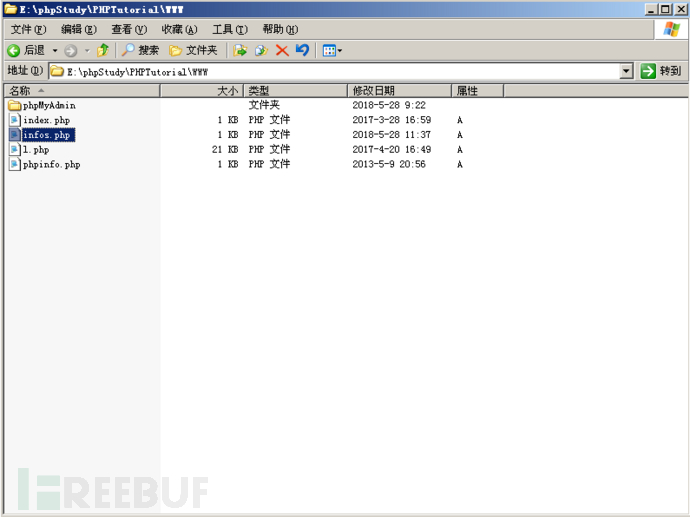Click the address bar path field
The width and height of the screenshot is (690, 517).
(x=334, y=71)
